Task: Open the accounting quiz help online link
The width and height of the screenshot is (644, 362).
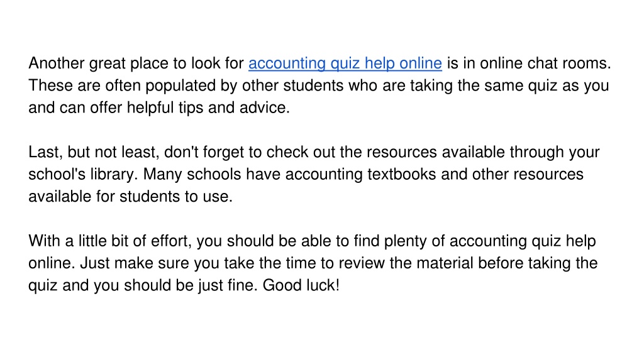Action: 345,63
